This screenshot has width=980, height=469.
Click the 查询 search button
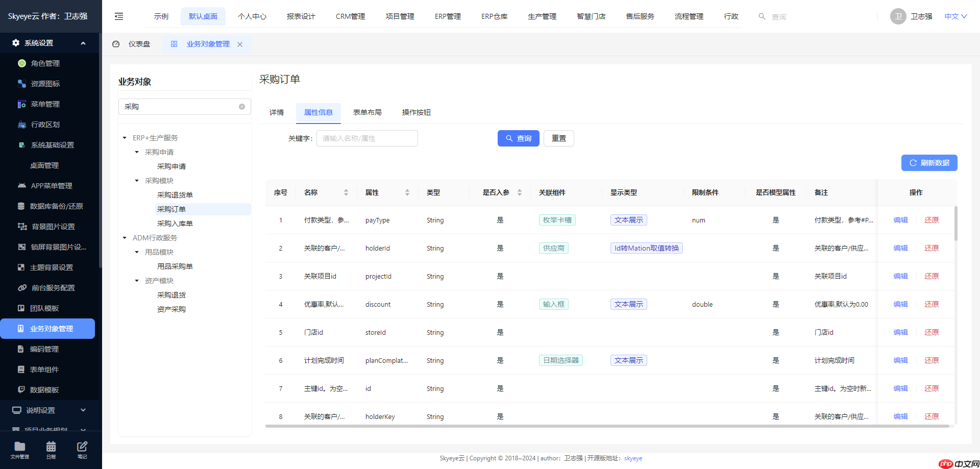pos(518,138)
